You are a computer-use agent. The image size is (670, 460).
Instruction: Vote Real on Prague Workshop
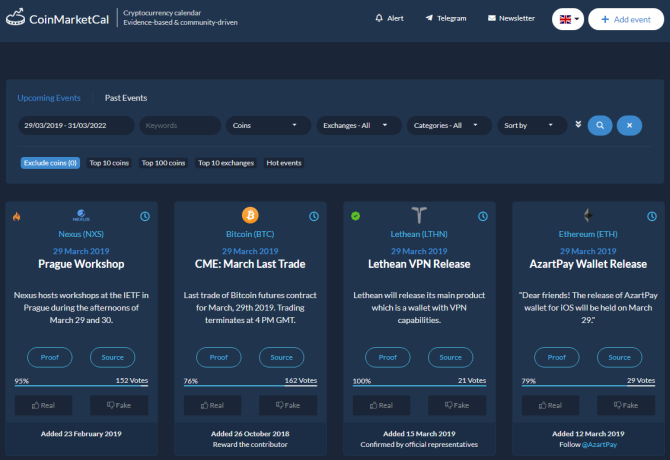[x=44, y=405]
